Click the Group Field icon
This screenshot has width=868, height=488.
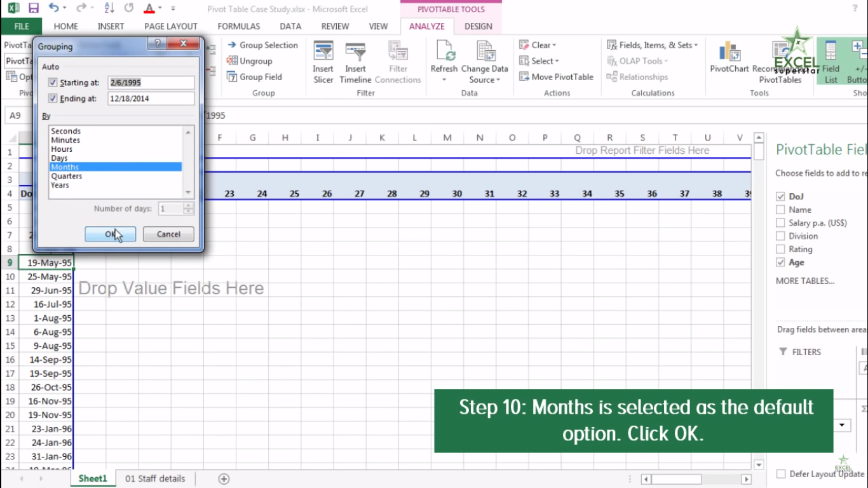click(232, 77)
